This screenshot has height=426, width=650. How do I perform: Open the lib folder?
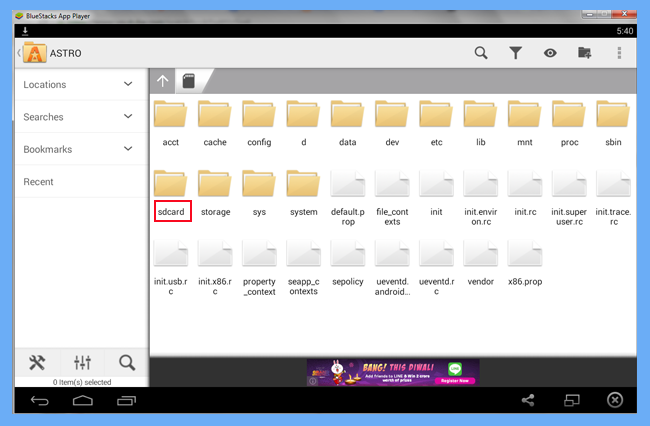(480, 123)
